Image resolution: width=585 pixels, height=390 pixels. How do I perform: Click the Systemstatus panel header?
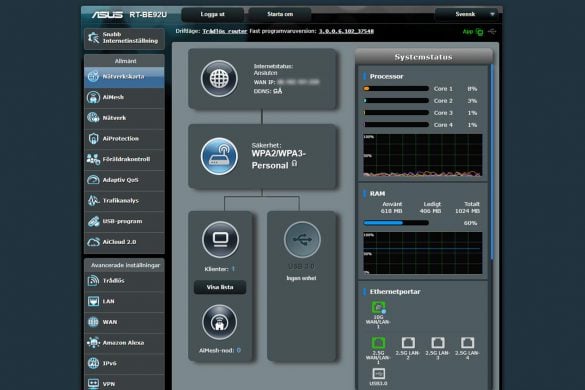click(x=424, y=57)
